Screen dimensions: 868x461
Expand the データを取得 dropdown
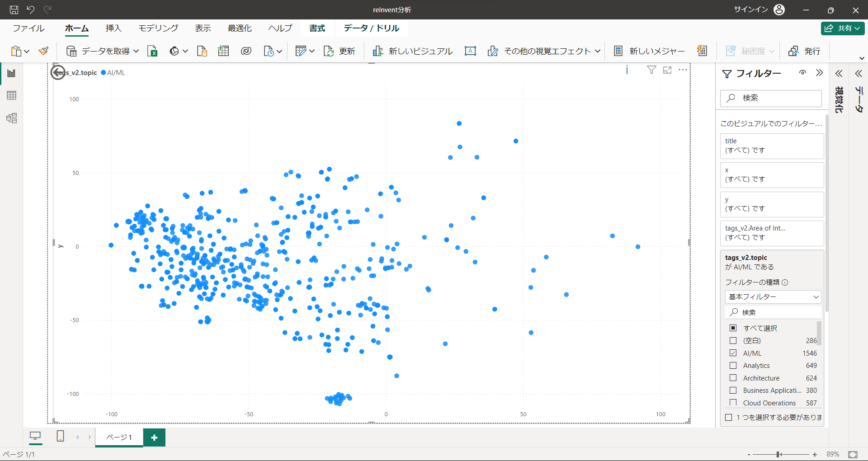point(136,51)
